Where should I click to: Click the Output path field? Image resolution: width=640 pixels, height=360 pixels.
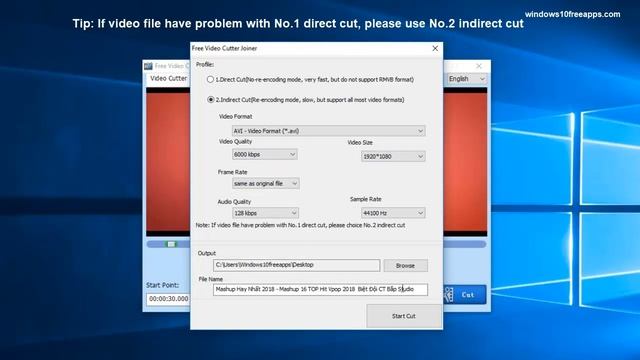point(296,265)
